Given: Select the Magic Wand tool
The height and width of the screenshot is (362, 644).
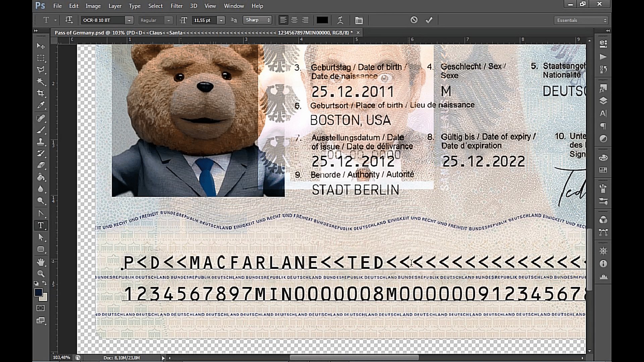Looking at the screenshot, I should [x=41, y=81].
